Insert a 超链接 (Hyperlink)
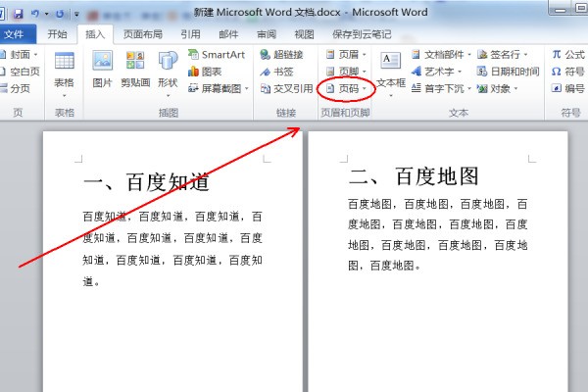 [281, 55]
